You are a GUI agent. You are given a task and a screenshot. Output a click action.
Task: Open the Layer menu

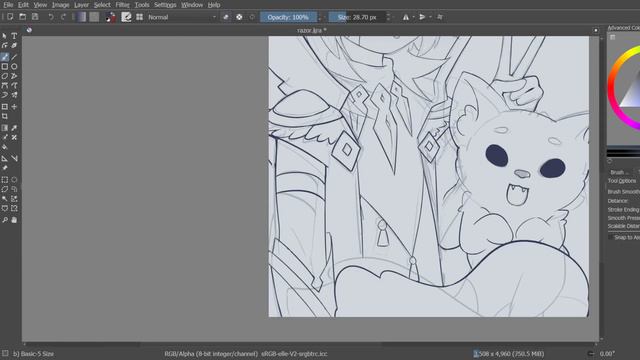coord(81,5)
